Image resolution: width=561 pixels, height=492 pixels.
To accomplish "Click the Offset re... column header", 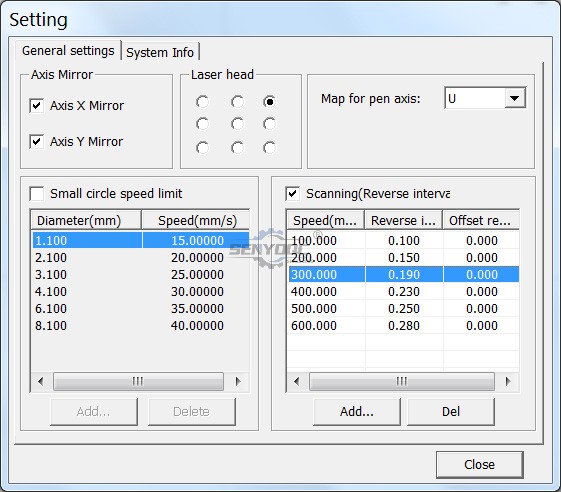I will tap(481, 220).
